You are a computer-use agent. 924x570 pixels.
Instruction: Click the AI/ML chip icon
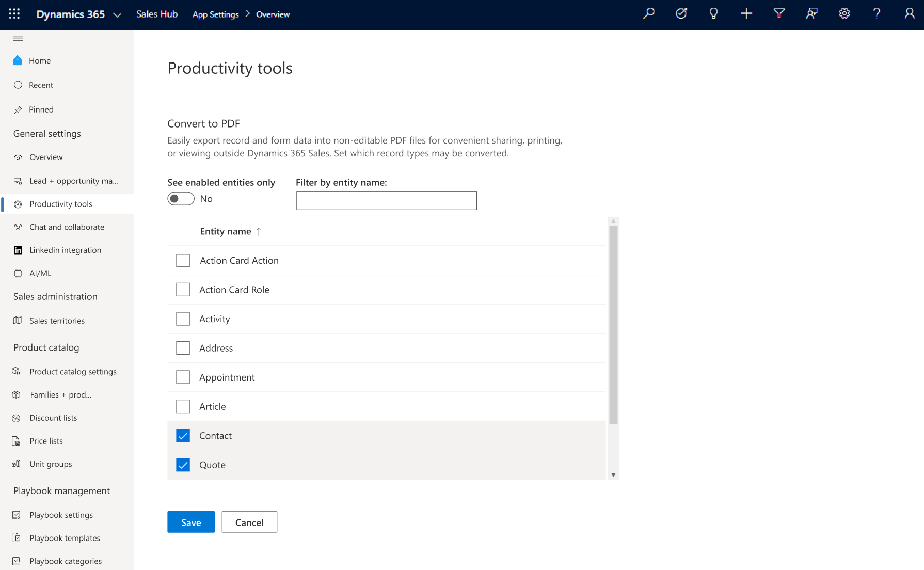(18, 273)
